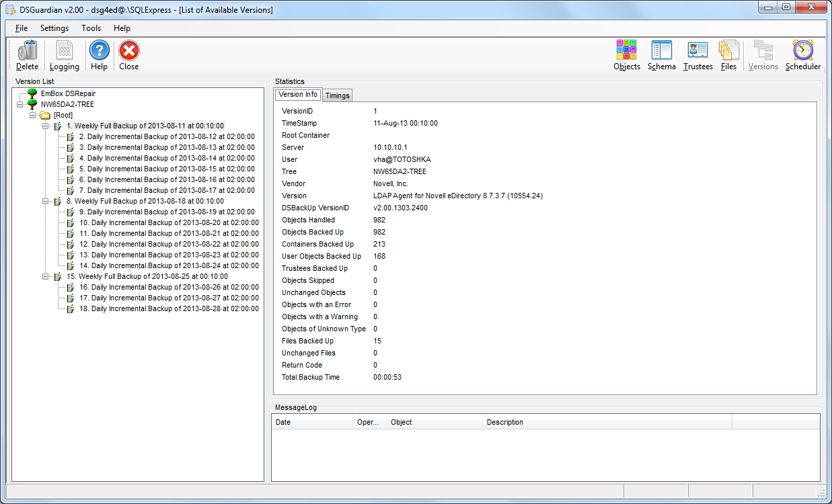This screenshot has height=504, width=832.
Task: Click the User value vha@TOTOSHKA
Action: coord(402,159)
